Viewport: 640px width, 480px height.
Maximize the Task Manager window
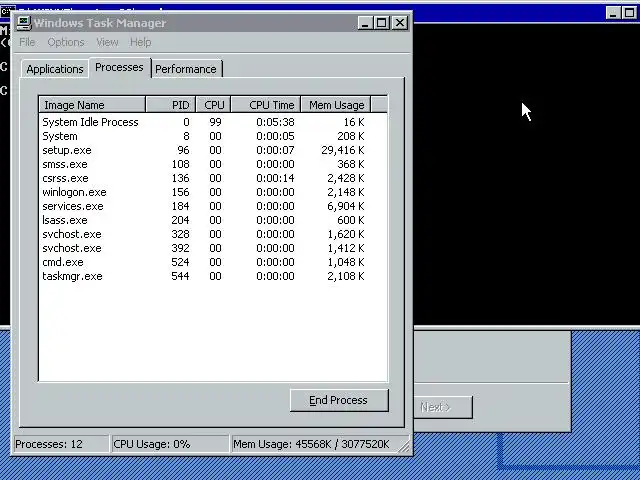(x=381, y=22)
